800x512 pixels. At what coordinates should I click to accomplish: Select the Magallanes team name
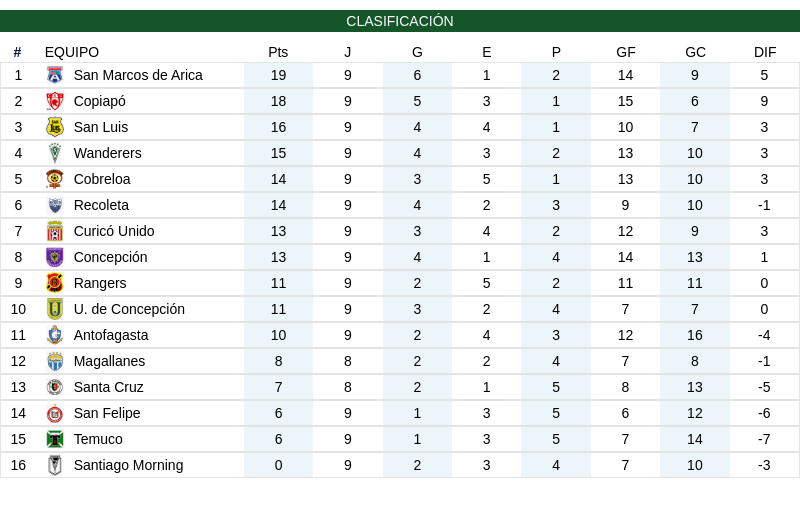109,361
